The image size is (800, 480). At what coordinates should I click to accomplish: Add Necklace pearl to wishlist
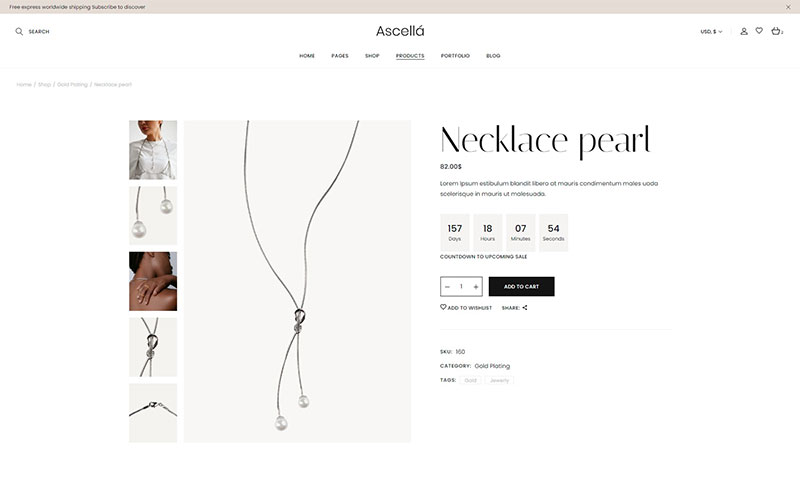(x=466, y=308)
